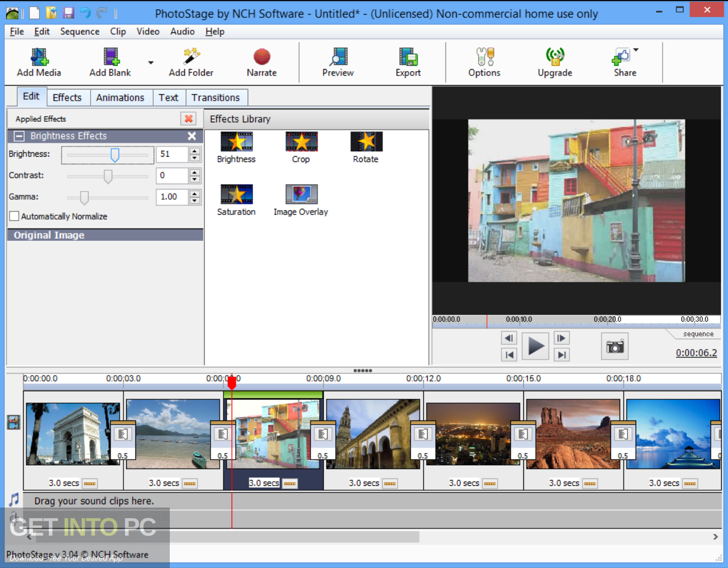Screen dimensions: 728x568
Task: Open the Audio menu
Action: coord(182,31)
